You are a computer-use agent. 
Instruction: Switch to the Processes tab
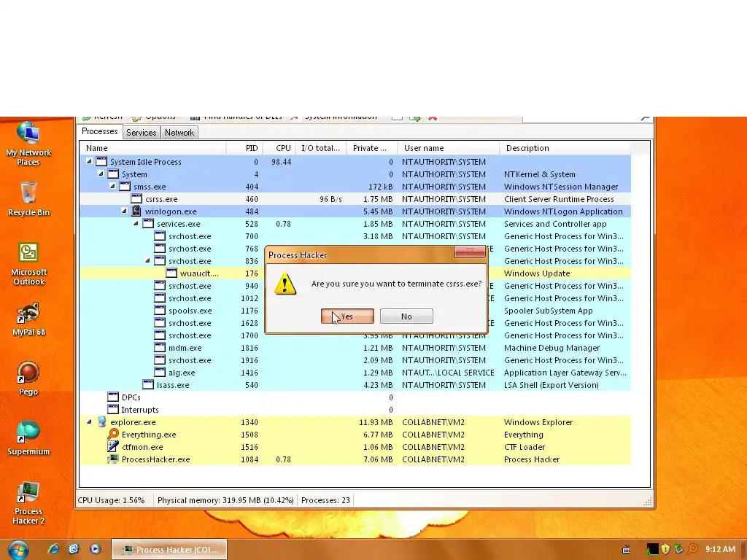click(x=99, y=131)
